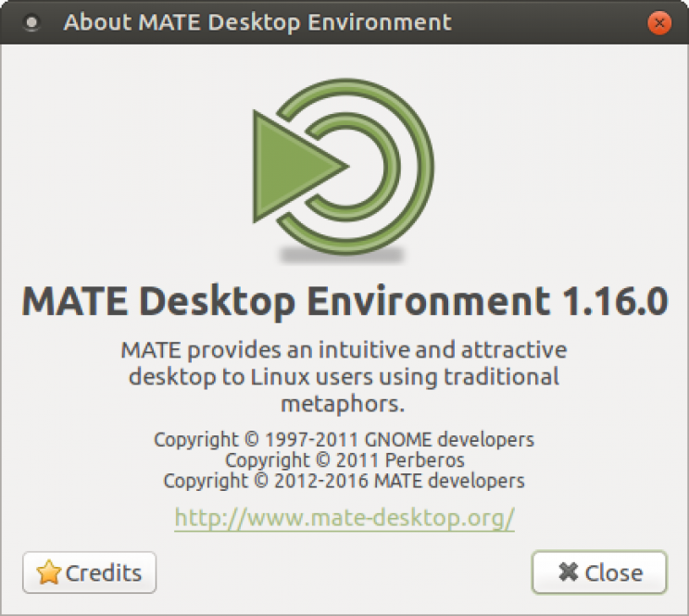Click the "Copyright © 2011 Perberos" line
Viewport: 689px width, 616px height.
coord(344,460)
